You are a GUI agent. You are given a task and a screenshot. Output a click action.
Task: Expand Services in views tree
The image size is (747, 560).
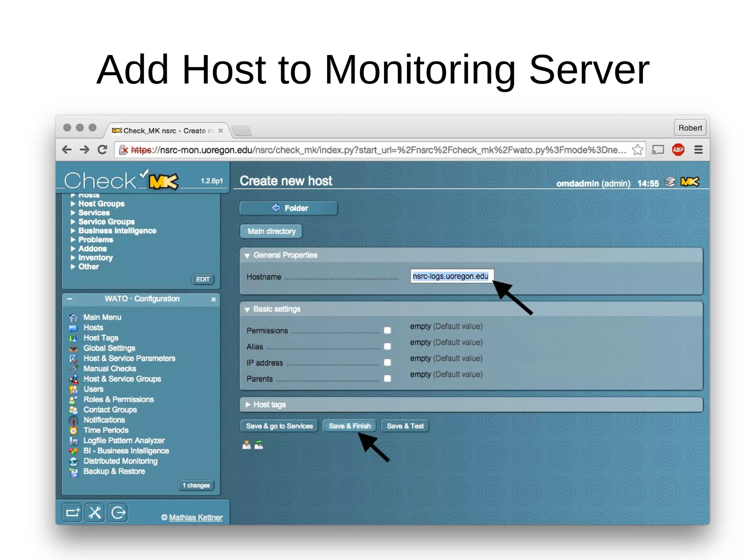tap(73, 213)
